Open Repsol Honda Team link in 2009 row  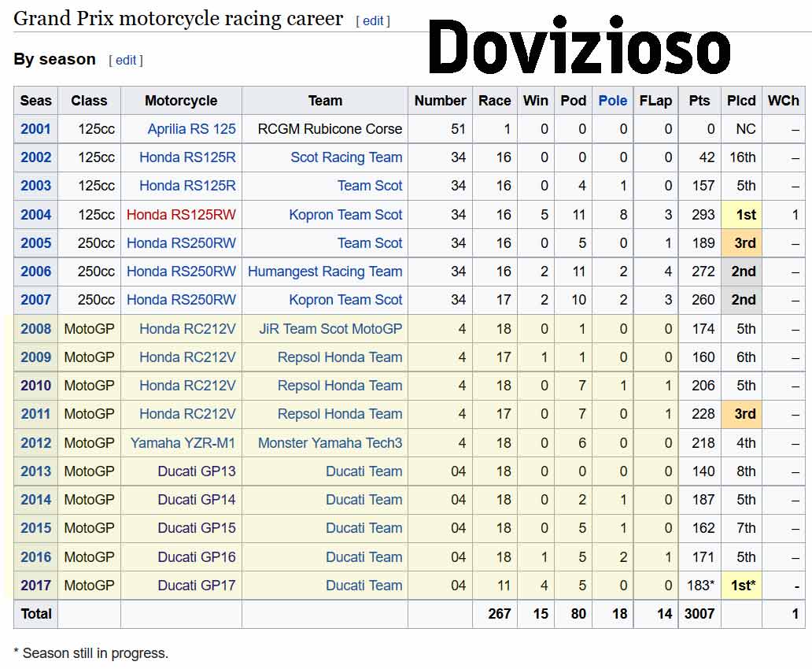340,357
